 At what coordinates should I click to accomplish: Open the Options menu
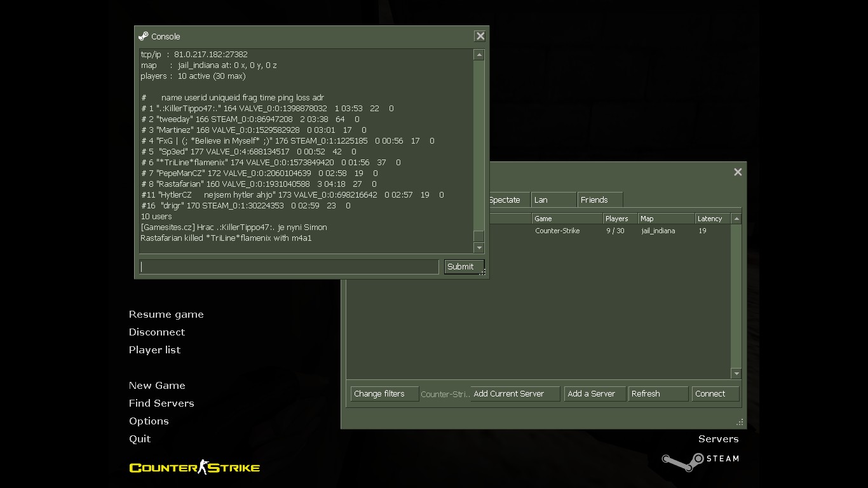tap(149, 421)
